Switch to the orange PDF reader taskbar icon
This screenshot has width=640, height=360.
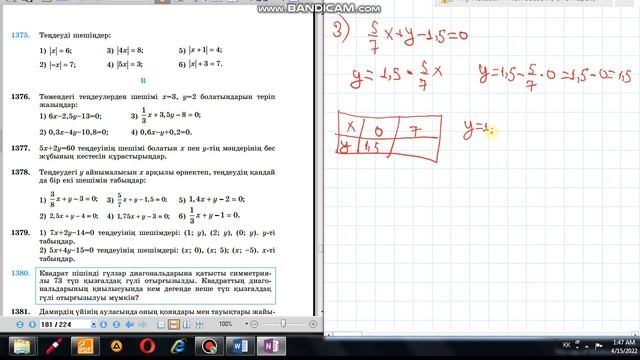tap(85, 347)
